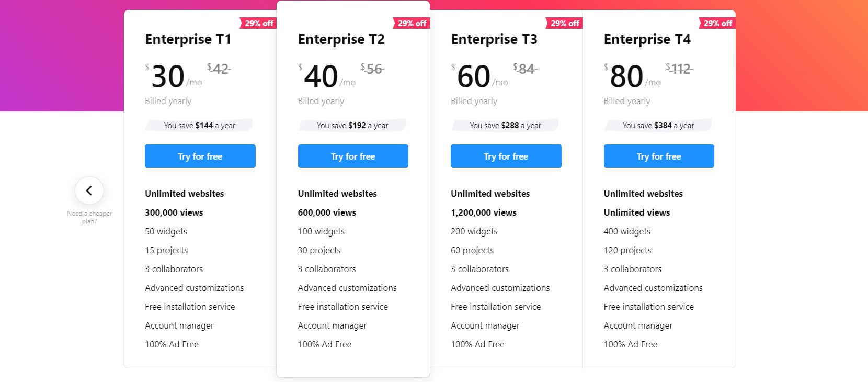Click the 29% off badge on Enterprise T4
The height and width of the screenshot is (382, 868).
tap(717, 23)
